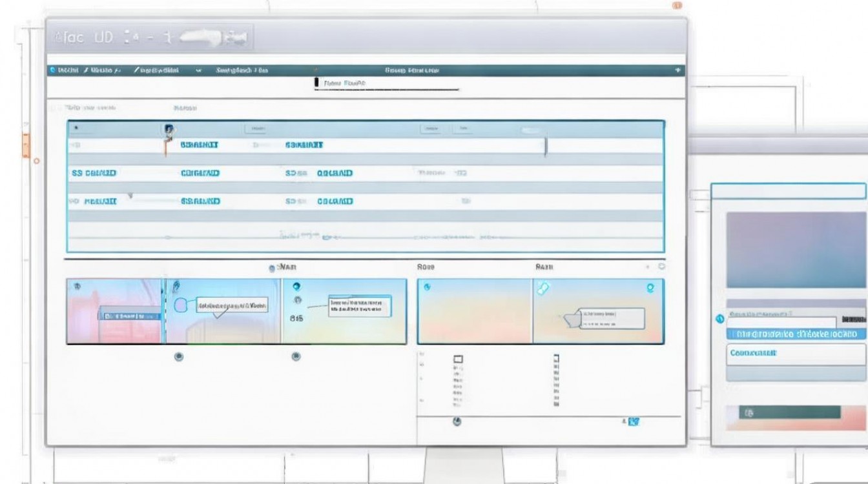This screenshot has height=484, width=868.
Task: Click the blue square icon in table header row
Action: (x=169, y=129)
